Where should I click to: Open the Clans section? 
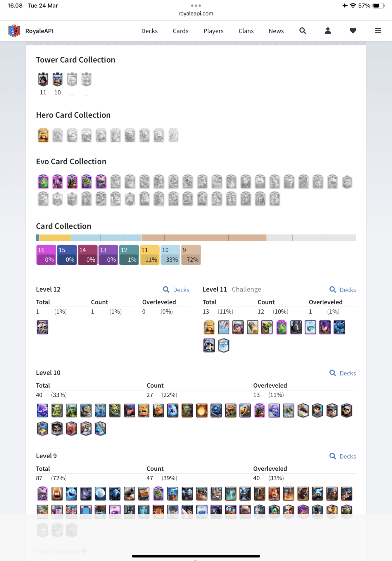tap(246, 31)
